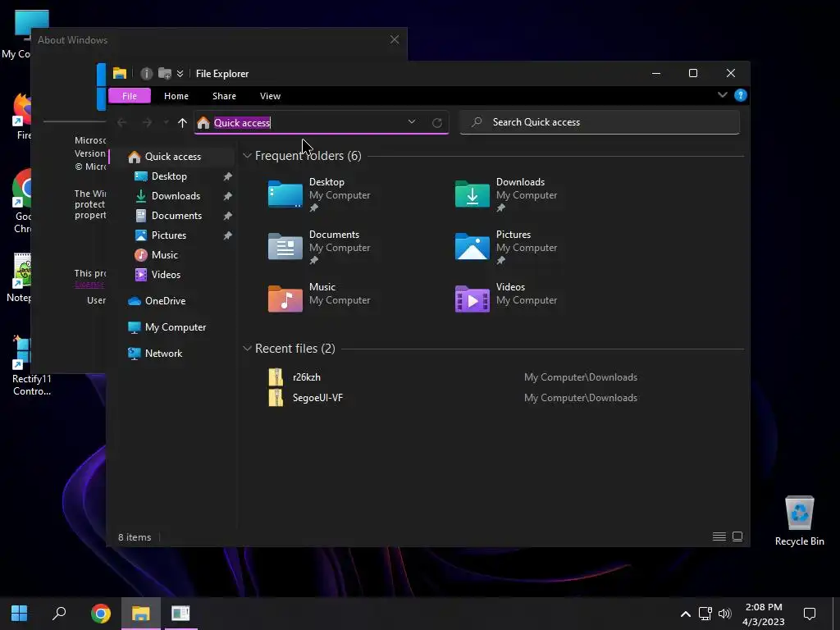Click the Back navigation arrow

pyautogui.click(x=122, y=123)
